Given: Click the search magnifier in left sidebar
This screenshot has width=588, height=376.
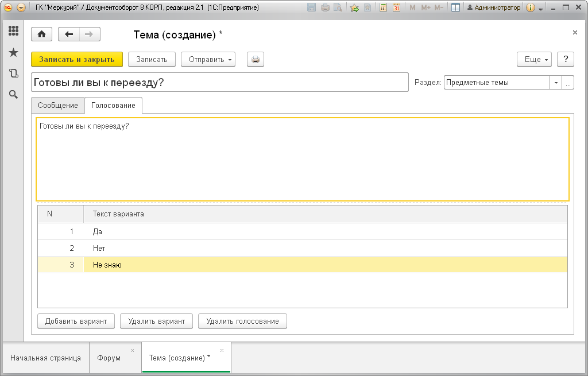Looking at the screenshot, I should click(14, 95).
